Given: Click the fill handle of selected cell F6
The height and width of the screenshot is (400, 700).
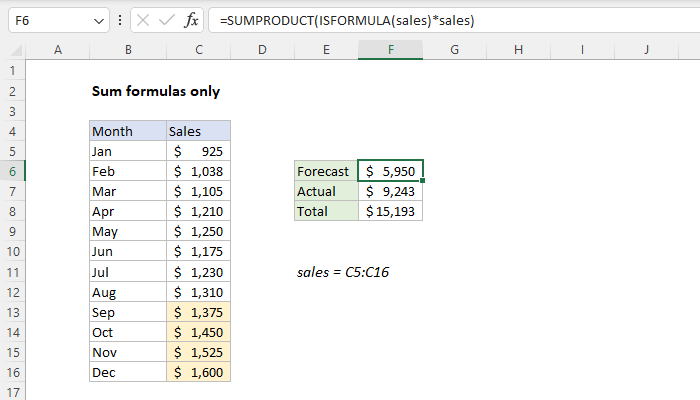Looking at the screenshot, I should click(x=422, y=181).
